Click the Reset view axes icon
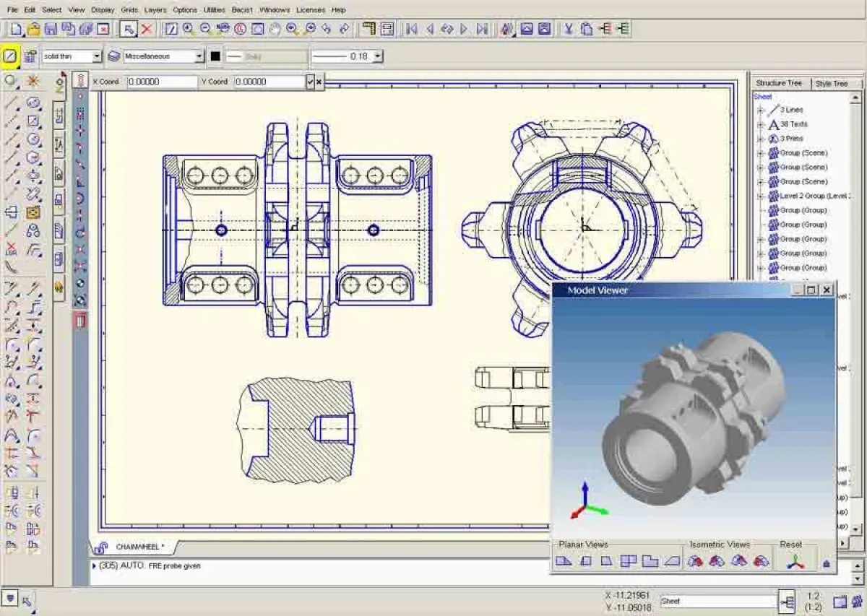This screenshot has height=616, width=867. click(x=795, y=561)
